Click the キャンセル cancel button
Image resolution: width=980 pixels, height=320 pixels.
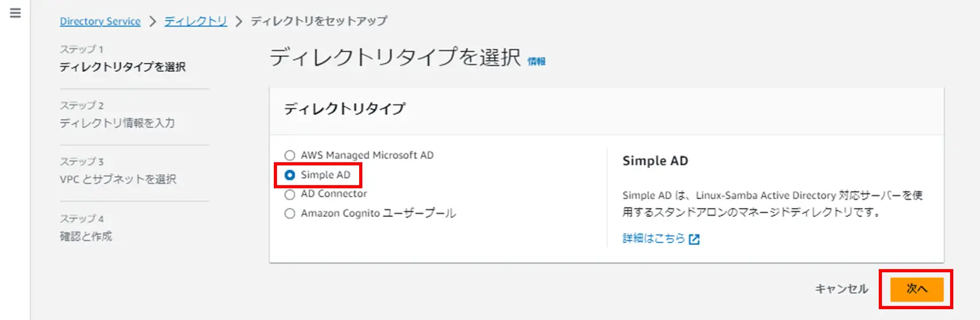pos(841,289)
